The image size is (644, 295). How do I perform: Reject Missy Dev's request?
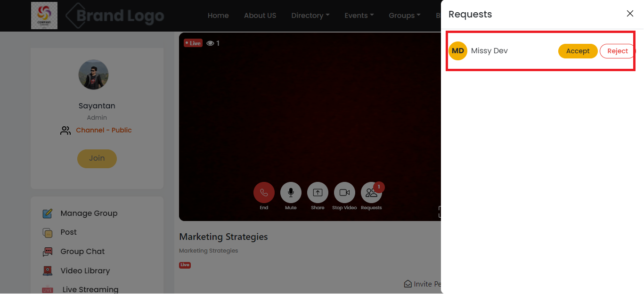(618, 51)
